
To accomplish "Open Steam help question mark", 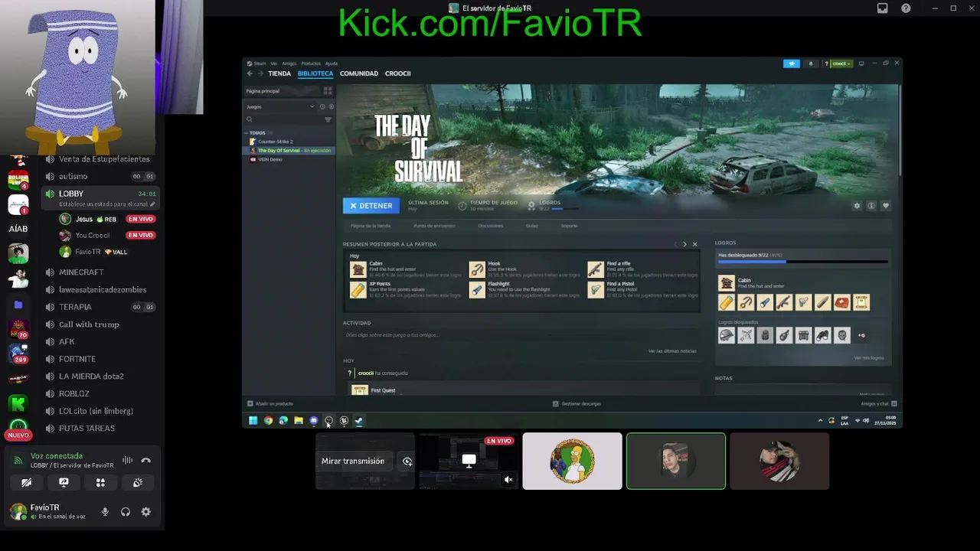I will click(826, 64).
